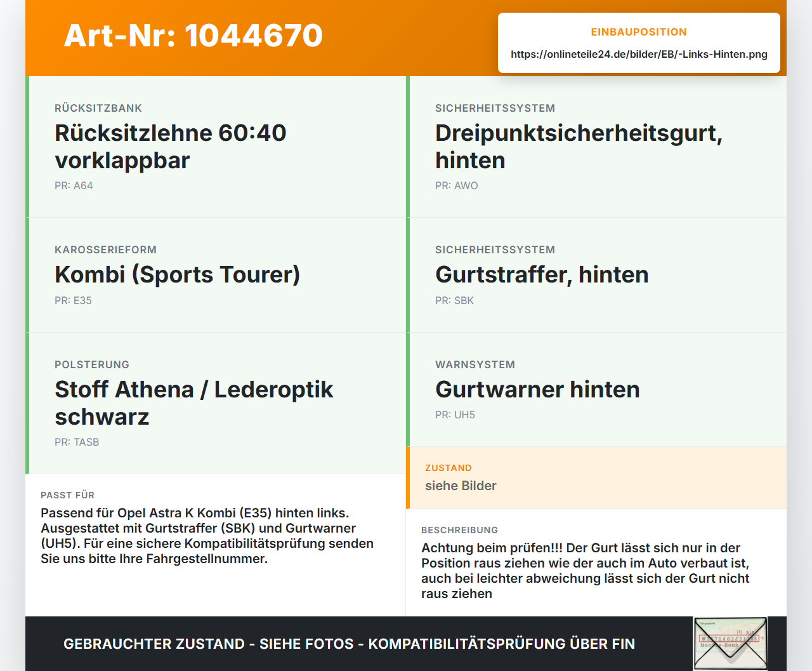Click the BESCHREIBUNG label

(459, 530)
